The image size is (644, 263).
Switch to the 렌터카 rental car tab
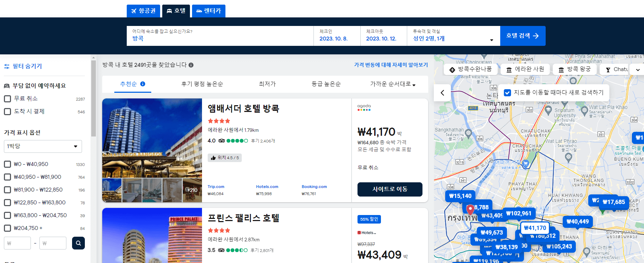pyautogui.click(x=209, y=11)
